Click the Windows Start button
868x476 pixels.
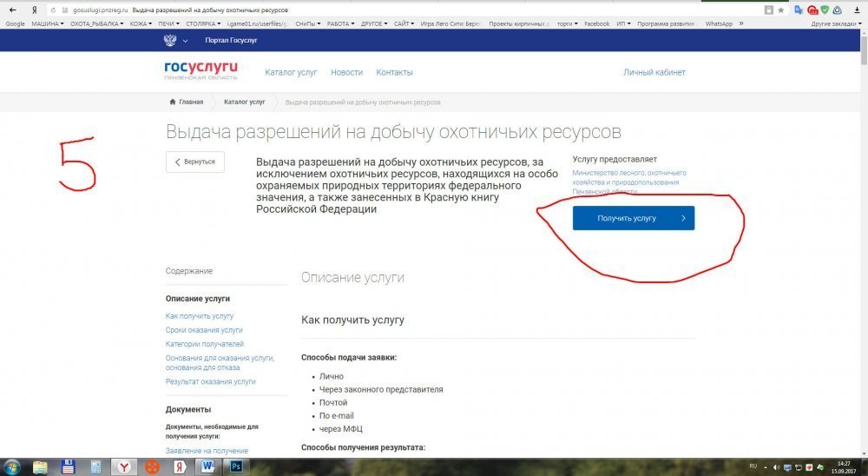coord(12,466)
